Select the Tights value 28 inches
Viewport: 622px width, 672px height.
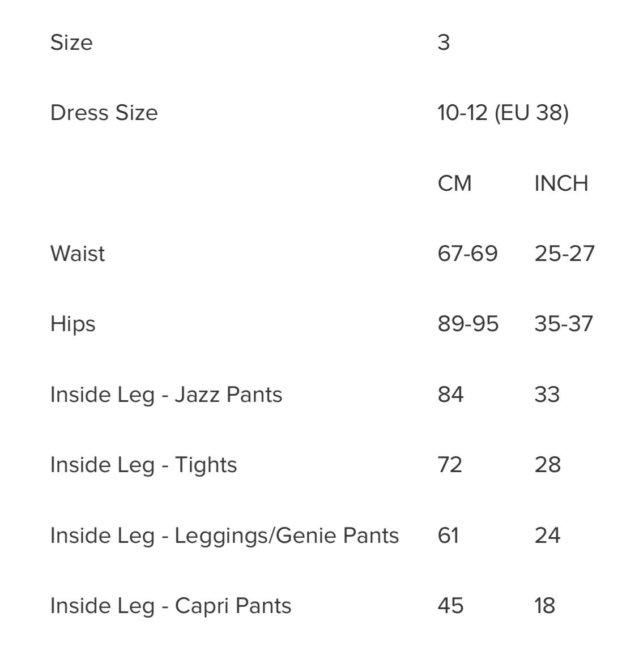pos(547,465)
